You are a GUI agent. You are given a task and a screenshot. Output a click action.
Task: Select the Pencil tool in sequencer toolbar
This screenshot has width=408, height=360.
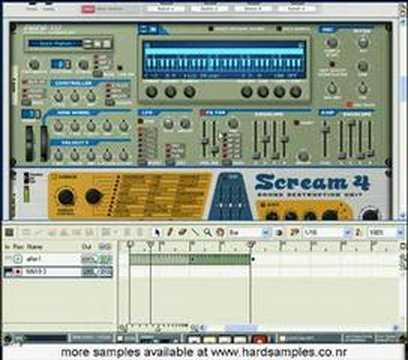pyautogui.click(x=170, y=232)
